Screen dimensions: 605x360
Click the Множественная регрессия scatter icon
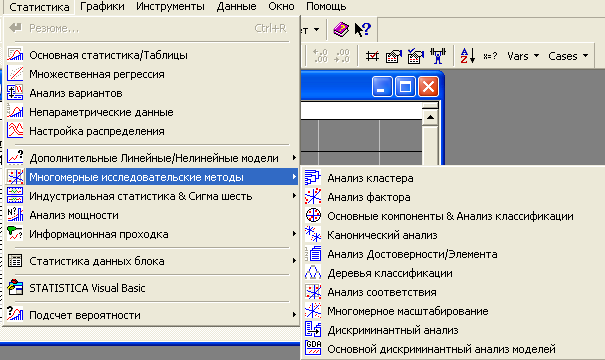(x=15, y=74)
